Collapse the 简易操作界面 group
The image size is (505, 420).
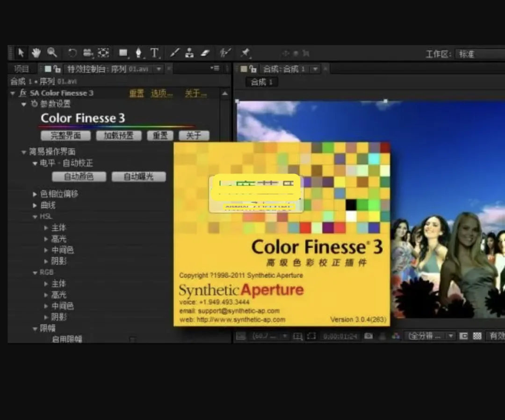tap(23, 152)
